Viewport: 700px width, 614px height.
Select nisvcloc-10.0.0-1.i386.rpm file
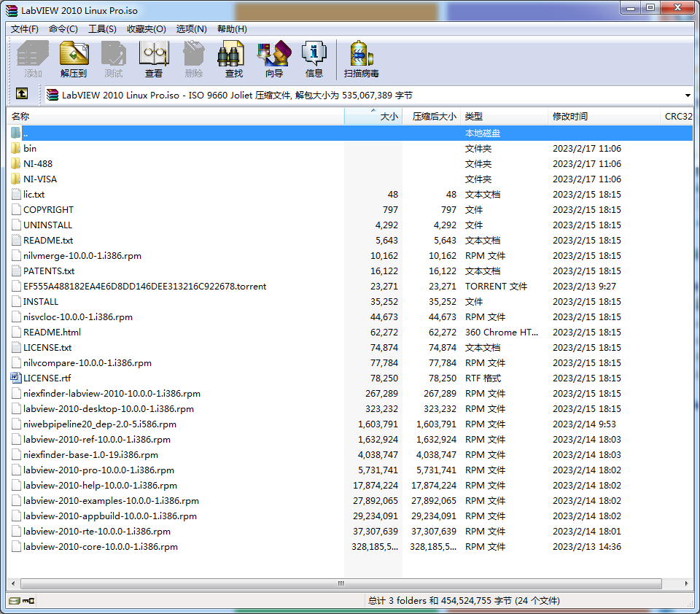[x=78, y=316]
